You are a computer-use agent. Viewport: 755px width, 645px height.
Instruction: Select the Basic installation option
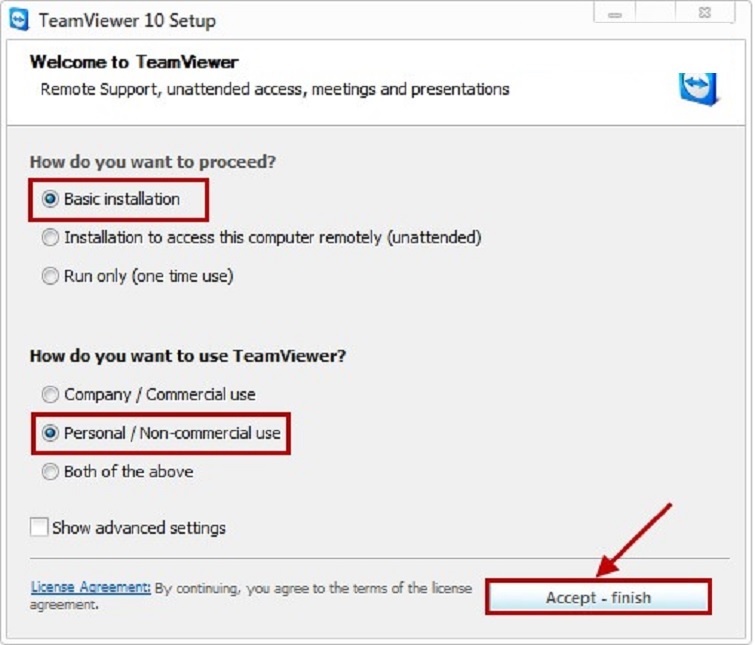coord(50,199)
